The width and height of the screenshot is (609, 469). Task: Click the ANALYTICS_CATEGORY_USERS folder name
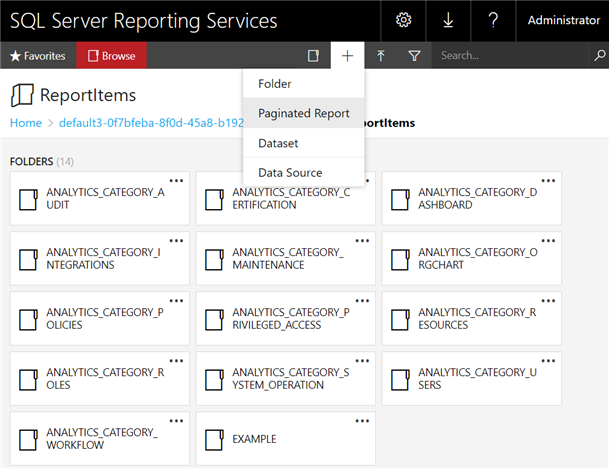pyautogui.click(x=477, y=379)
